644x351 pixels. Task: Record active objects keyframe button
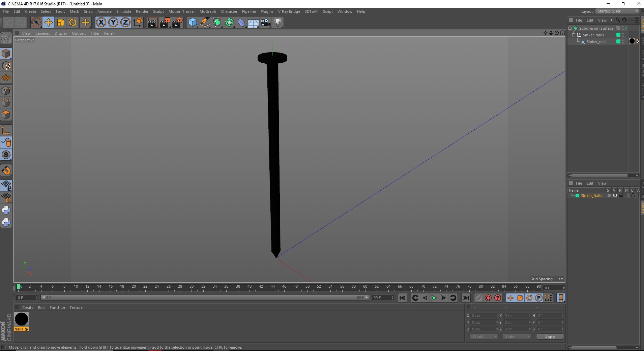(x=478, y=298)
